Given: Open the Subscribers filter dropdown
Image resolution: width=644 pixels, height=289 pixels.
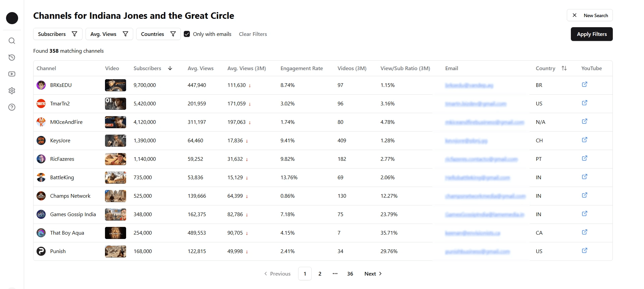Looking at the screenshot, I should tap(58, 34).
